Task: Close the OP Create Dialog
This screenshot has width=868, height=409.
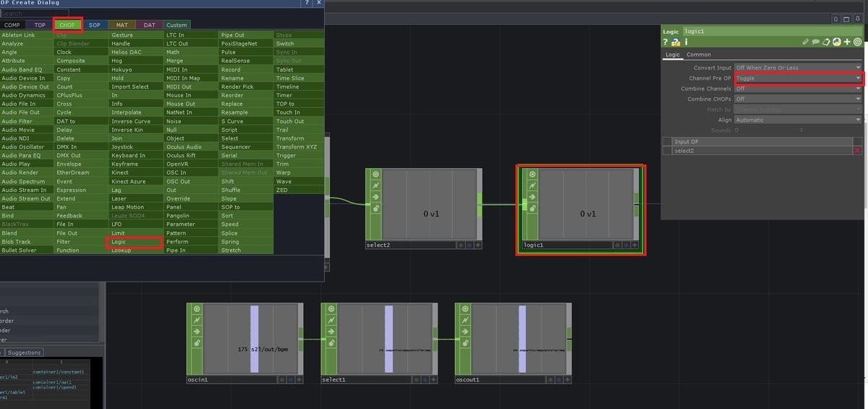Action: pyautogui.click(x=319, y=3)
